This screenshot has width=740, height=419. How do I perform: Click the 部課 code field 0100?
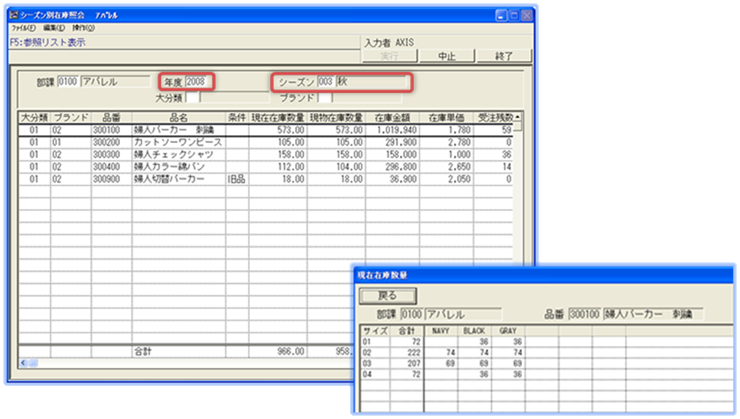[66, 81]
